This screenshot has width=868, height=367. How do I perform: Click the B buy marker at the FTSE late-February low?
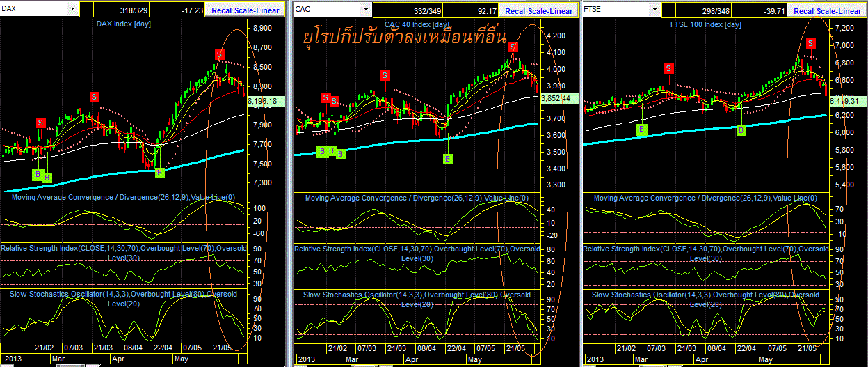(x=642, y=129)
